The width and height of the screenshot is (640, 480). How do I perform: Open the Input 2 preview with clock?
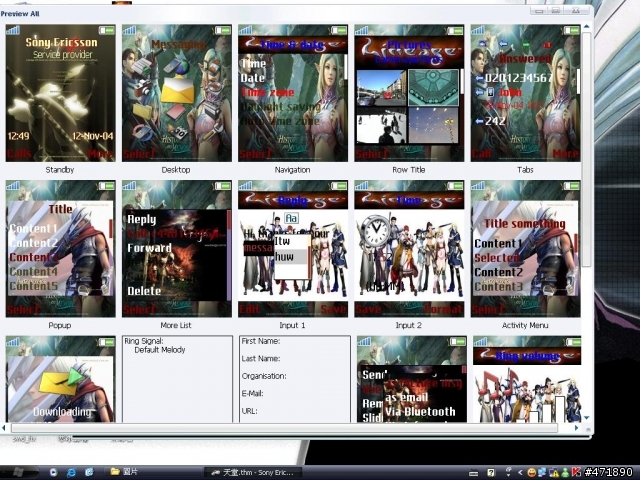[409, 249]
